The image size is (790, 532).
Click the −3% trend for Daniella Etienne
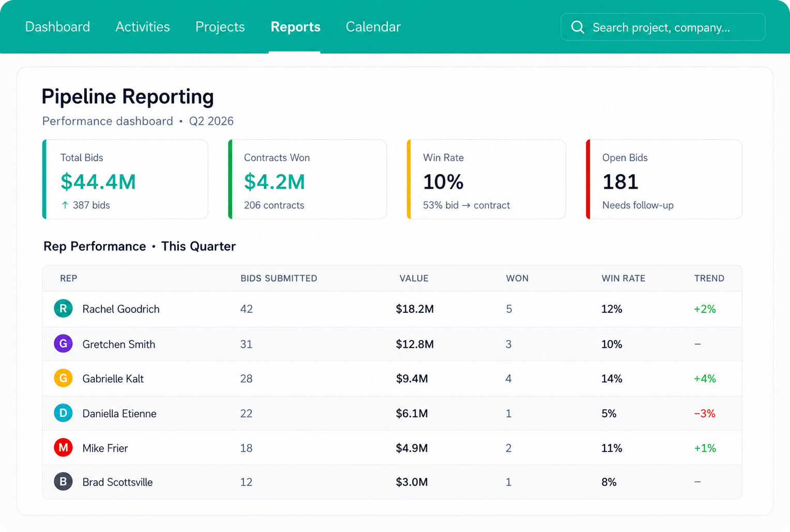705,414
